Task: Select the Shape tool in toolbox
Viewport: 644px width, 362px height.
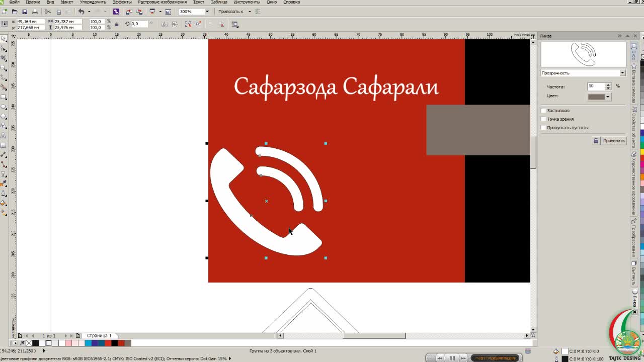Action: pyautogui.click(x=4, y=48)
